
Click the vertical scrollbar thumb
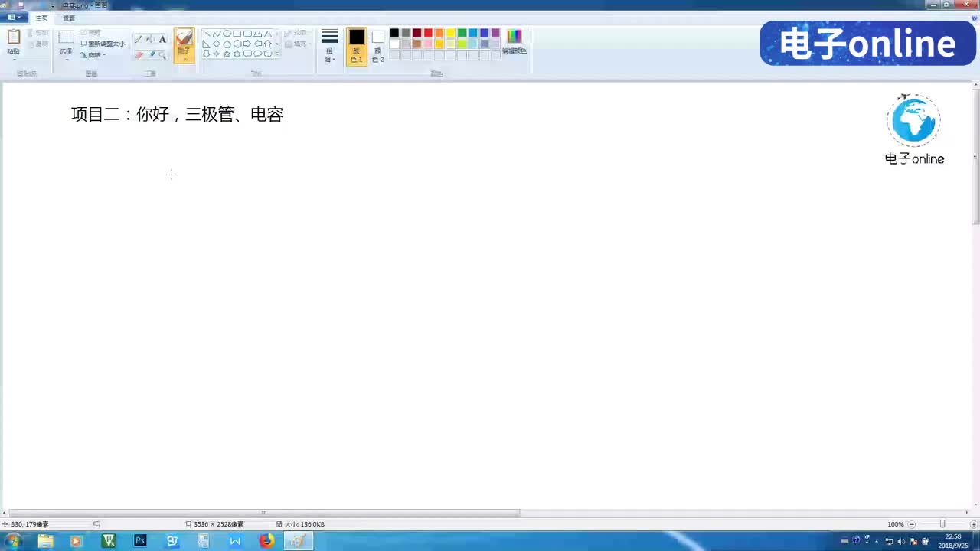[975, 157]
